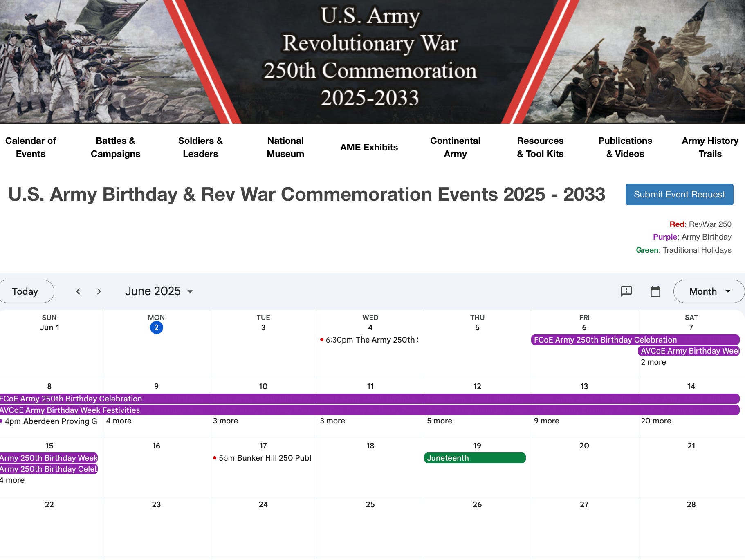Show 3 more events on June 11
Image resolution: width=745 pixels, height=560 pixels.
pos(332,421)
